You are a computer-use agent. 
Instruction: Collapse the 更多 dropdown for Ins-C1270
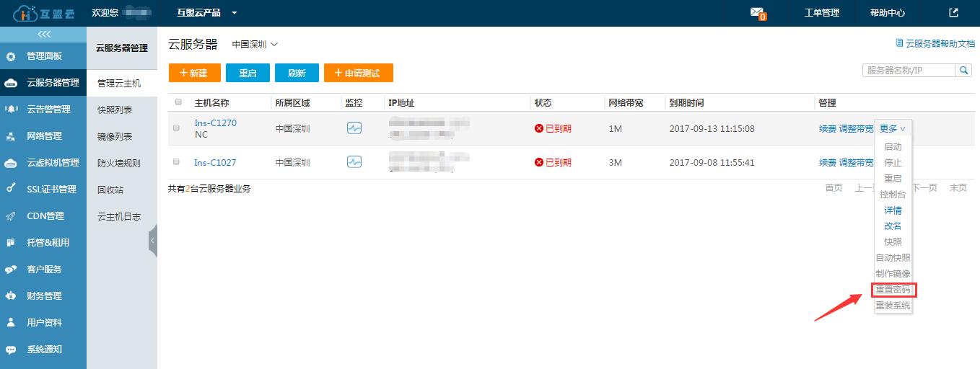tap(892, 128)
